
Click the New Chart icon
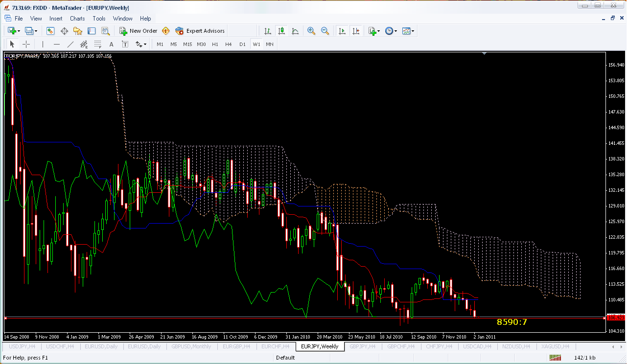coord(12,31)
